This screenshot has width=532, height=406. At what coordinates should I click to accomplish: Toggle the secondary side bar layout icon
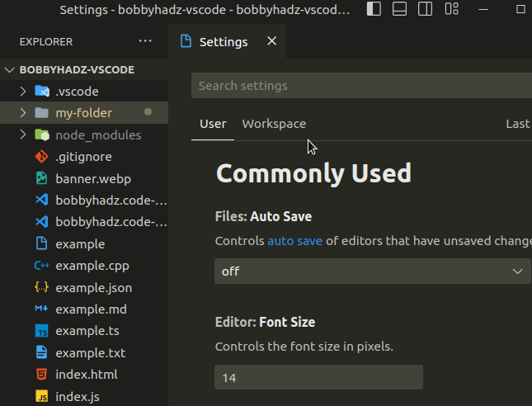click(x=425, y=9)
